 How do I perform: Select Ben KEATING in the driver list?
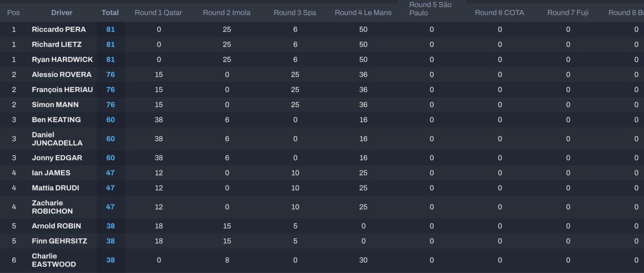(x=56, y=120)
